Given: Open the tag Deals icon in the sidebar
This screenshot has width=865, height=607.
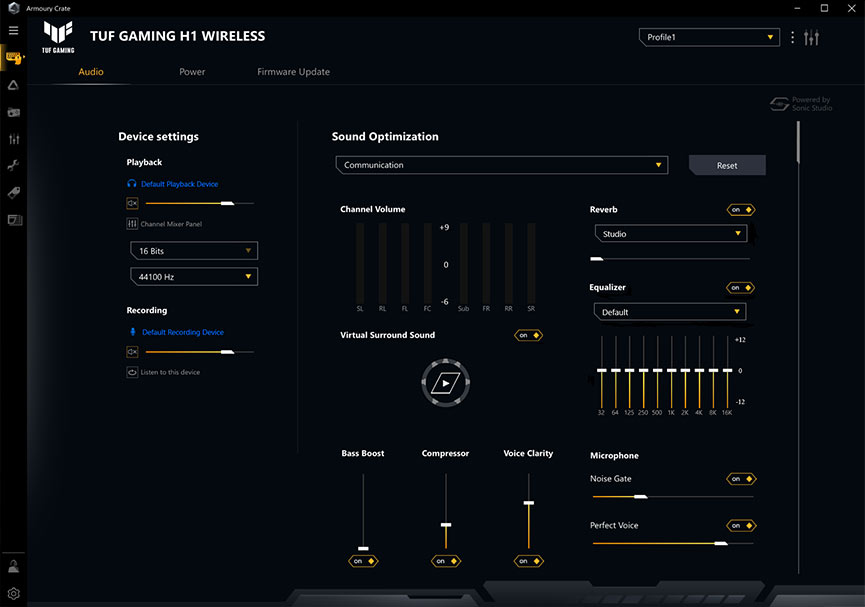Looking at the screenshot, I should [14, 193].
